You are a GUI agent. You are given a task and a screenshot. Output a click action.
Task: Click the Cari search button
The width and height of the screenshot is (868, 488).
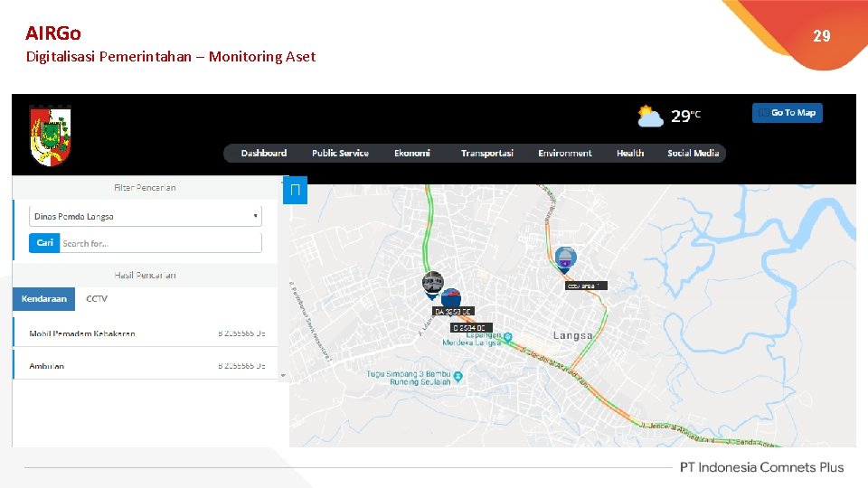[x=44, y=243]
